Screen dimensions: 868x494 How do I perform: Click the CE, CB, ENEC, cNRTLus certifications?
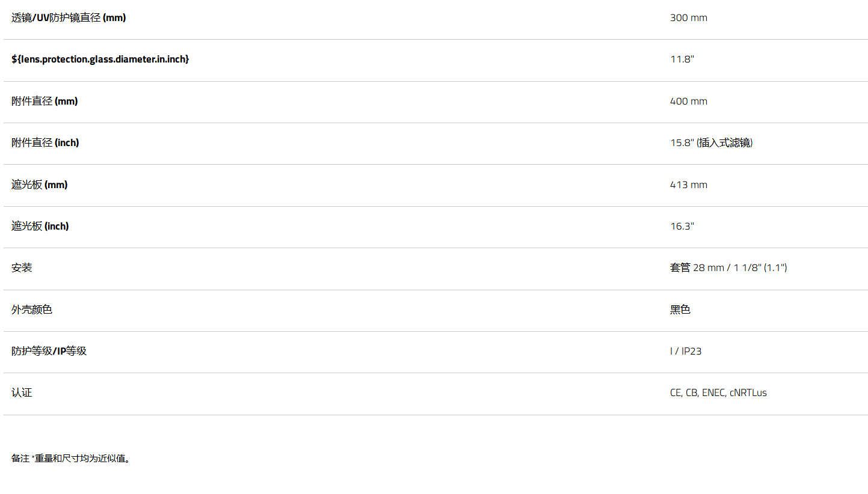(x=718, y=393)
